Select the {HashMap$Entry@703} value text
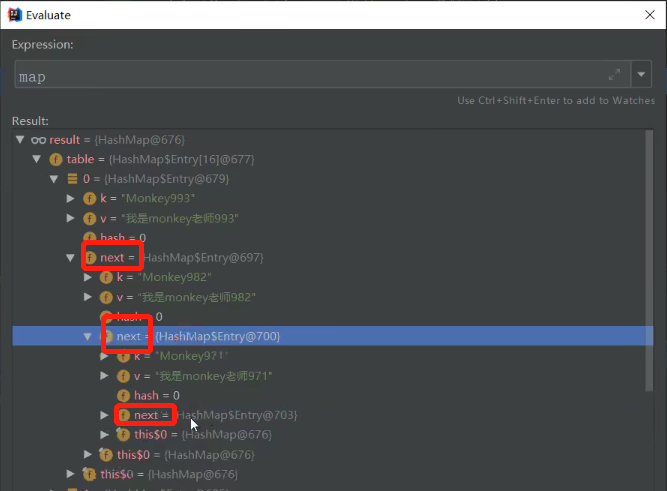The height and width of the screenshot is (491, 667). point(237,415)
